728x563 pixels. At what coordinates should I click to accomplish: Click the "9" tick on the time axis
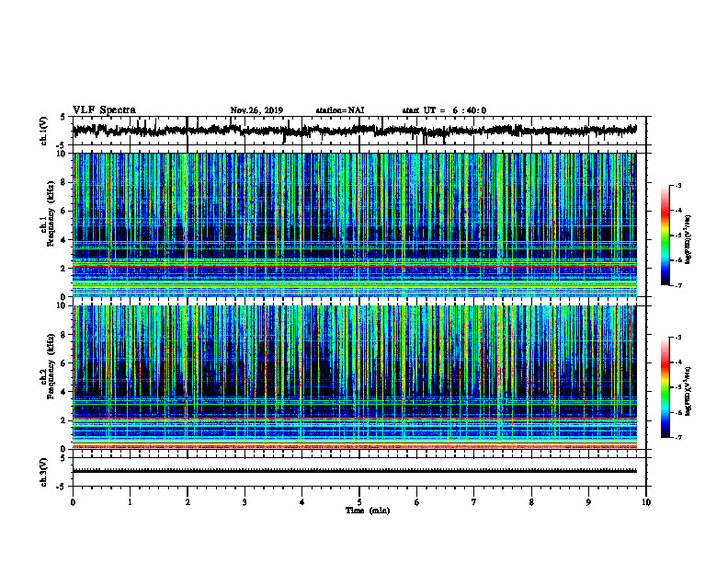click(x=588, y=502)
